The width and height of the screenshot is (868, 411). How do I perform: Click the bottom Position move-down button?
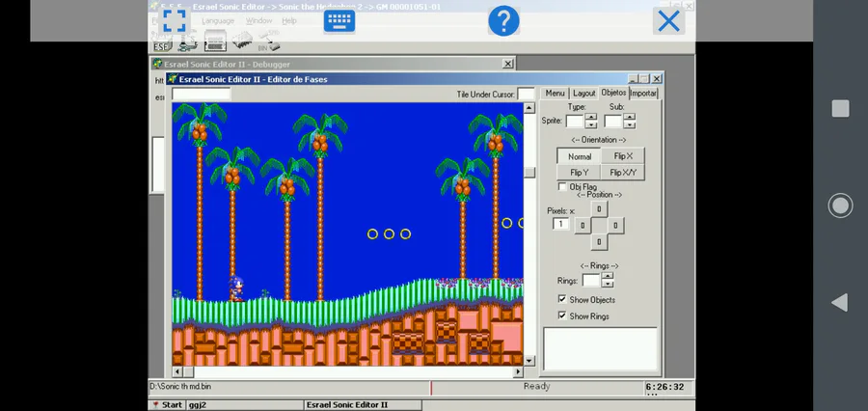(598, 242)
